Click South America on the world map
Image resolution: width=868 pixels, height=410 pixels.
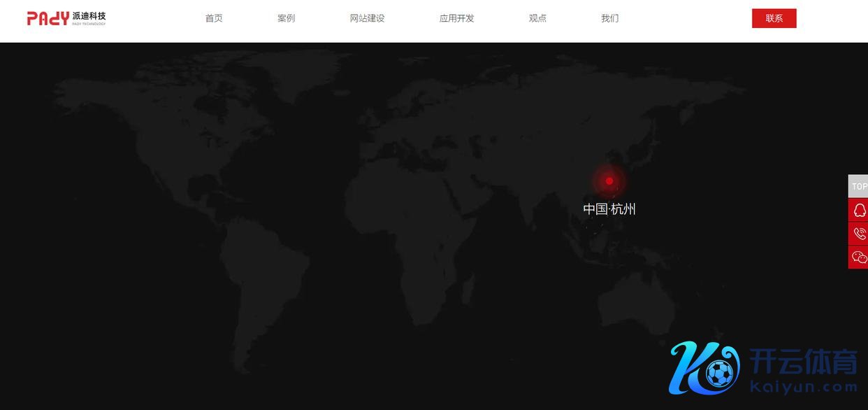pyautogui.click(x=262, y=280)
